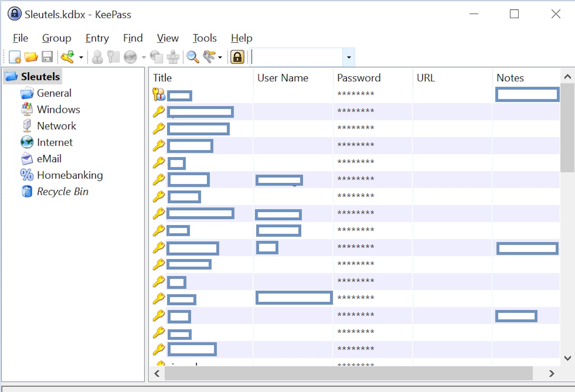Select the eMail group in tree
This screenshot has height=392, width=575.
49,159
